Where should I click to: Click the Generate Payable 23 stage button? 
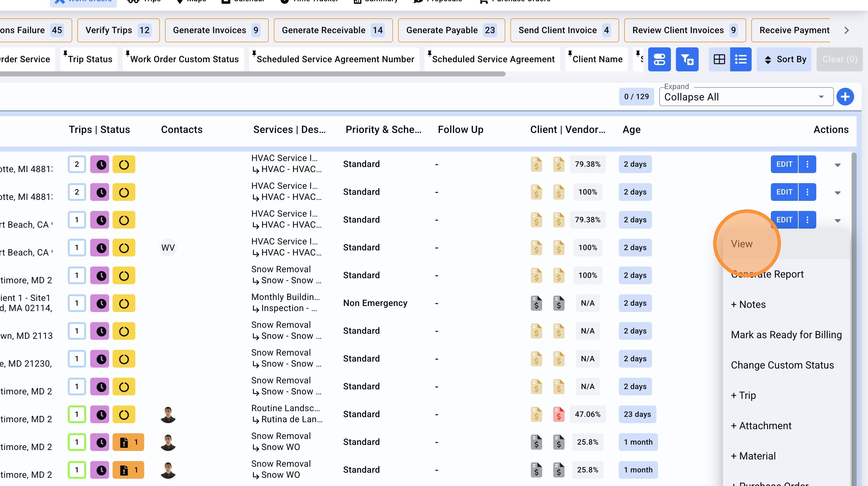(451, 30)
